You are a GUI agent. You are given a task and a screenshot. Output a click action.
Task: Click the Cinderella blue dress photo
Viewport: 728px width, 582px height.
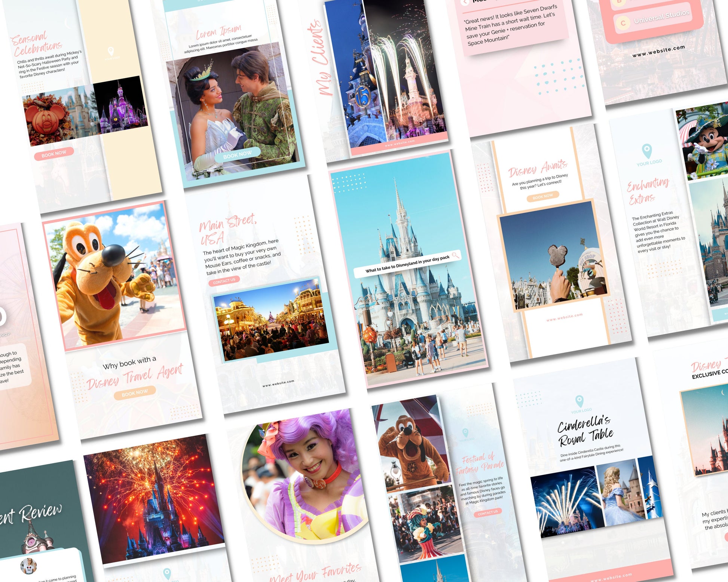[x=620, y=492]
